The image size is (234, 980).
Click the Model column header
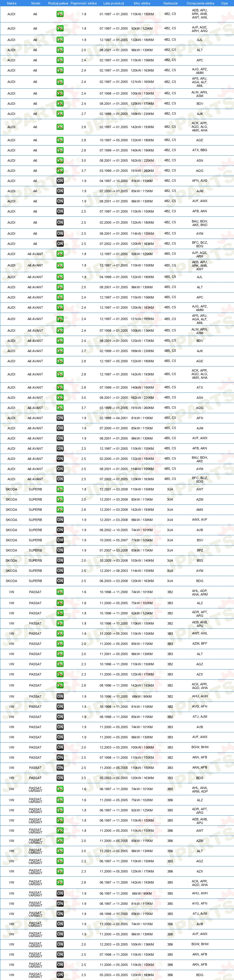tap(36, 3)
